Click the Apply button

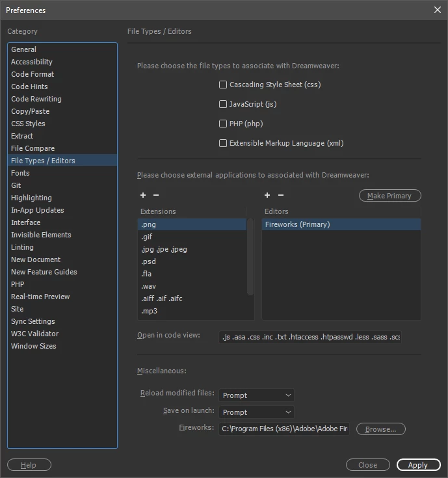[419, 464]
